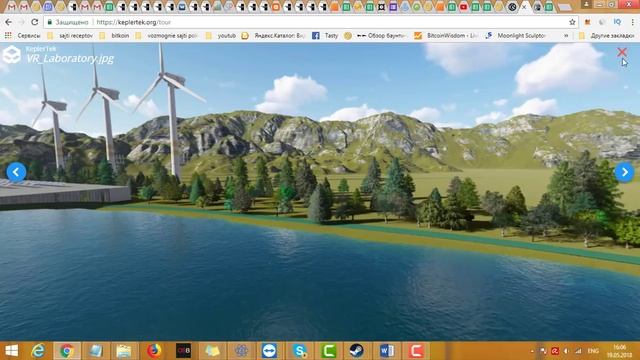Open the Chrome menu
The width and height of the screenshot is (640, 360).
point(633,22)
